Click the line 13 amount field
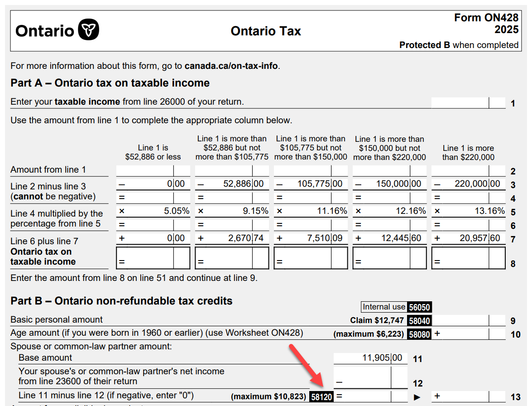Screen dimensions: 532x406 [x=468, y=396]
